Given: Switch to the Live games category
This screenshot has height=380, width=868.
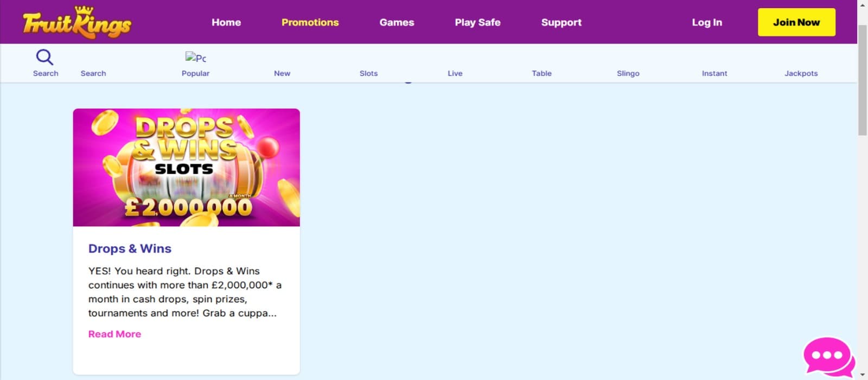Looking at the screenshot, I should coord(455,73).
